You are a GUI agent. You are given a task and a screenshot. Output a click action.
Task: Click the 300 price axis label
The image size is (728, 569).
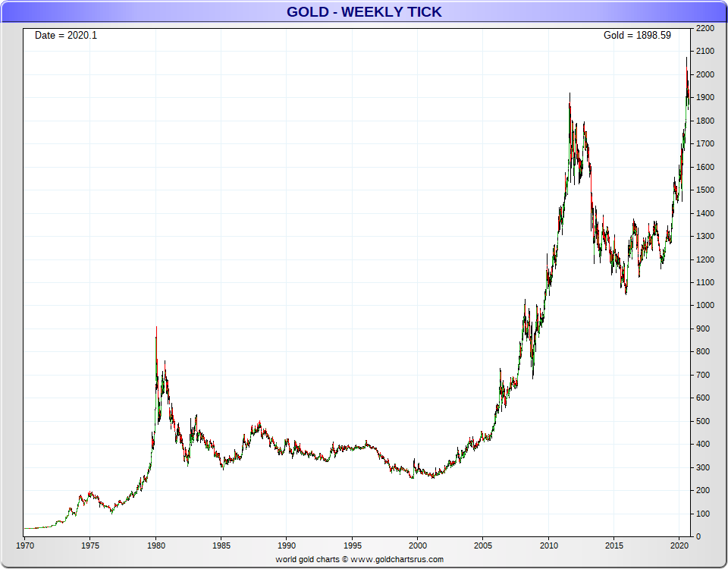(703, 467)
